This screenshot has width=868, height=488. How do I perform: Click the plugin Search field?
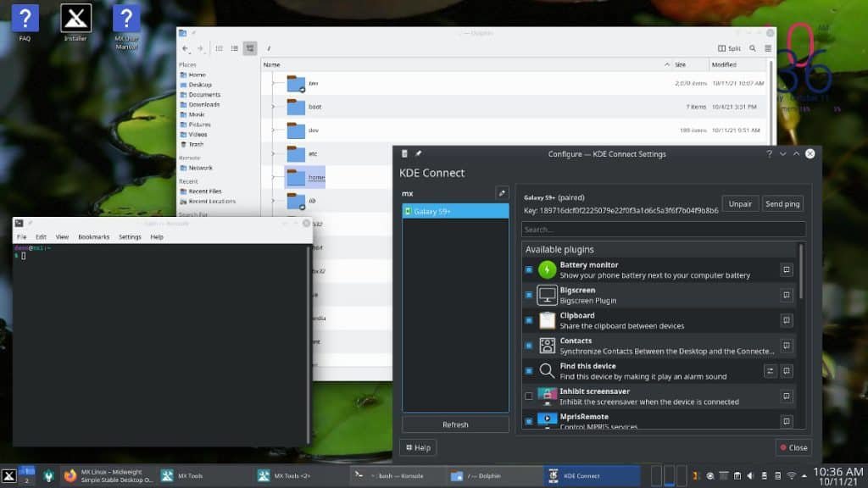(x=663, y=229)
